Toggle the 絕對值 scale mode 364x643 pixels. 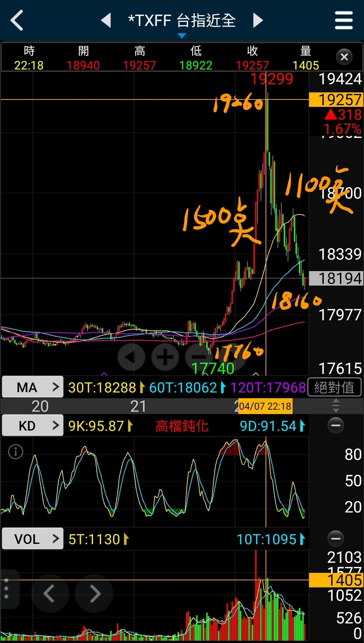tap(334, 387)
